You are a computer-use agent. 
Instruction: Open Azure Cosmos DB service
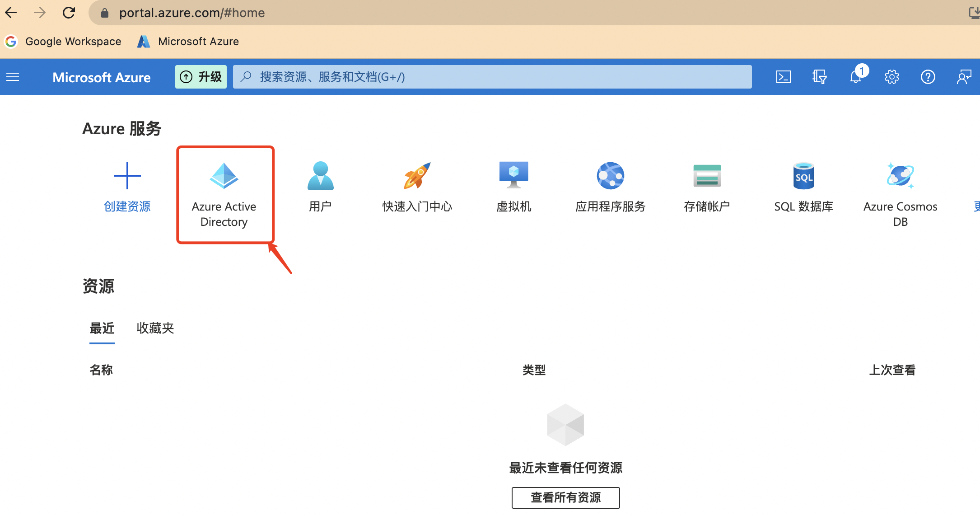(x=901, y=194)
